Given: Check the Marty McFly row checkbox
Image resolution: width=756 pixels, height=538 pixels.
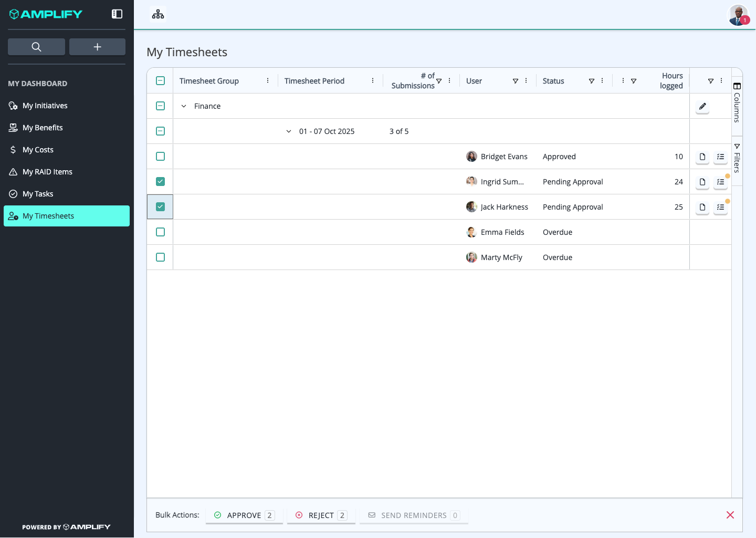Looking at the screenshot, I should [x=161, y=257].
